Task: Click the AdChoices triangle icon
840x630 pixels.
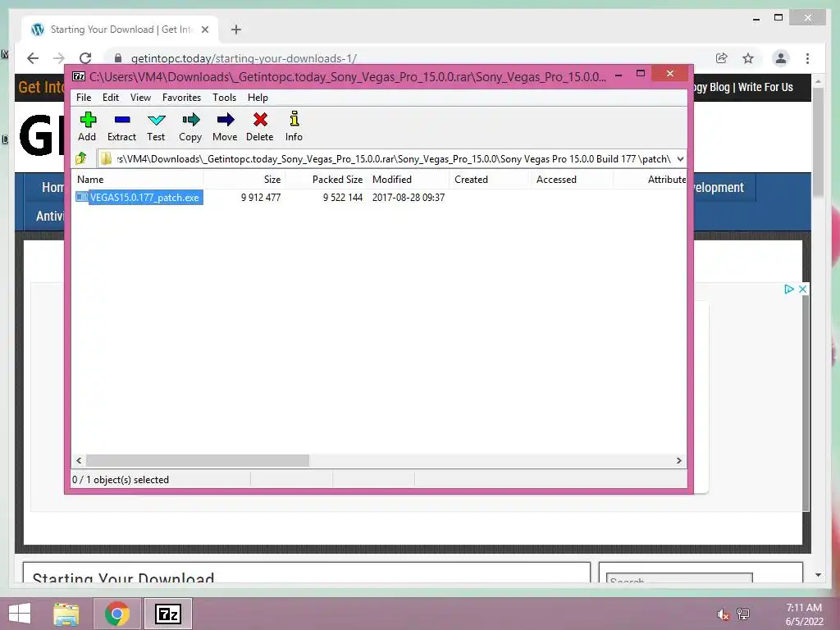Action: point(788,290)
